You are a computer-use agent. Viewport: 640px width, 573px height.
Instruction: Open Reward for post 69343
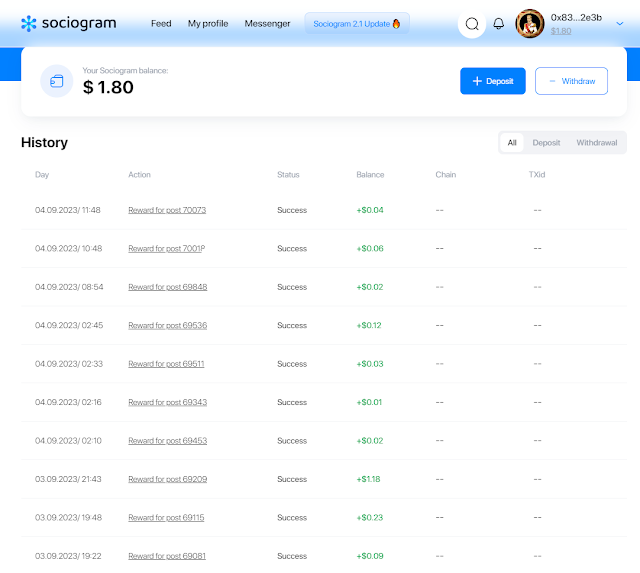point(168,402)
